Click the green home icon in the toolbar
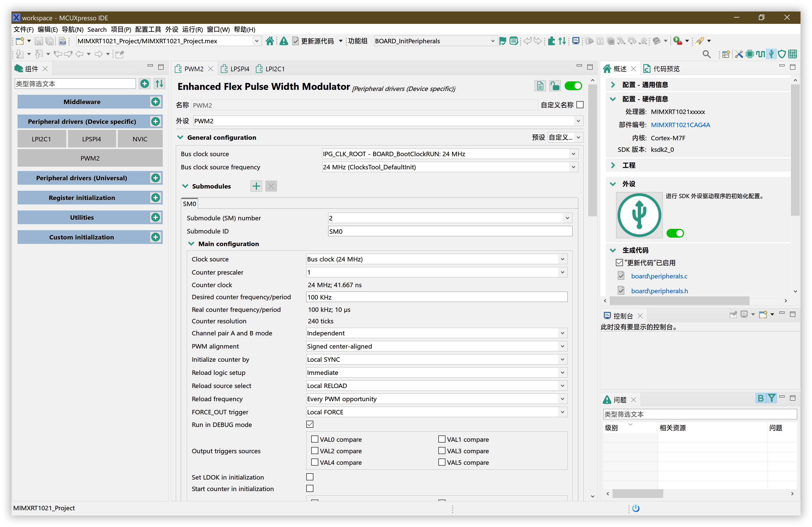812x527 pixels. [270, 41]
